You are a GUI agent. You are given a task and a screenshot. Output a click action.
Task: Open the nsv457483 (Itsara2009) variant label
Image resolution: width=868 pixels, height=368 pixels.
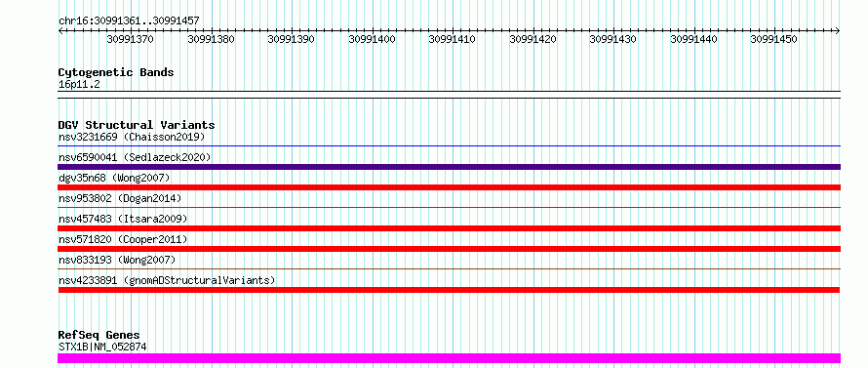tap(123, 219)
